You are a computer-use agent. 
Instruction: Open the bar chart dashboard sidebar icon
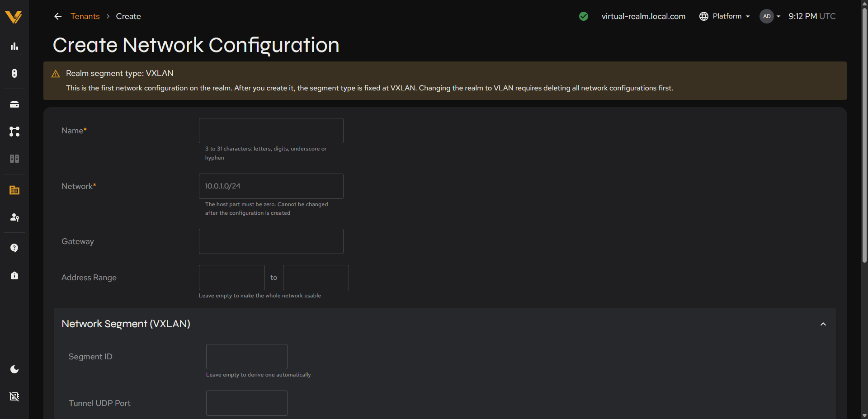(14, 46)
